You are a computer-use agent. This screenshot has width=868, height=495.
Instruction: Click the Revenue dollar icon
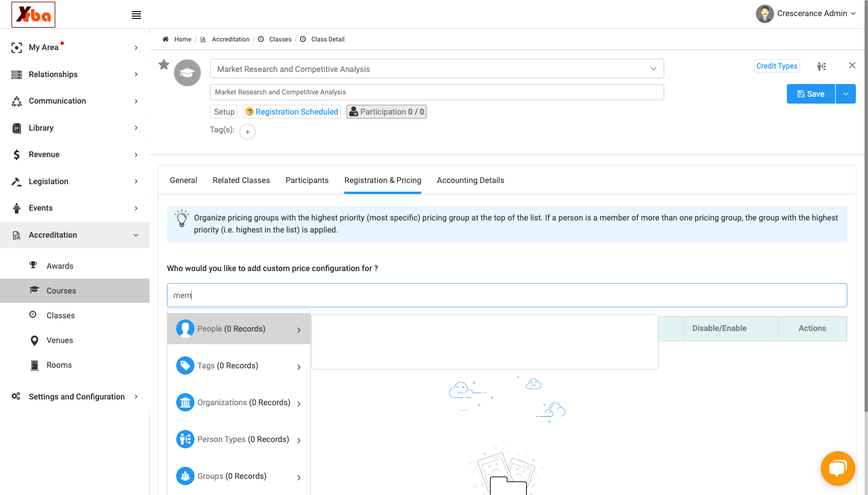pos(17,155)
